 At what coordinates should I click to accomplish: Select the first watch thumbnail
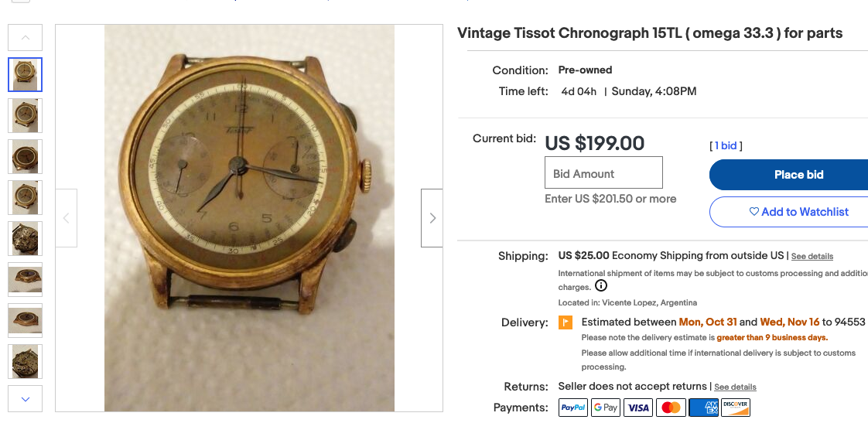click(x=26, y=74)
